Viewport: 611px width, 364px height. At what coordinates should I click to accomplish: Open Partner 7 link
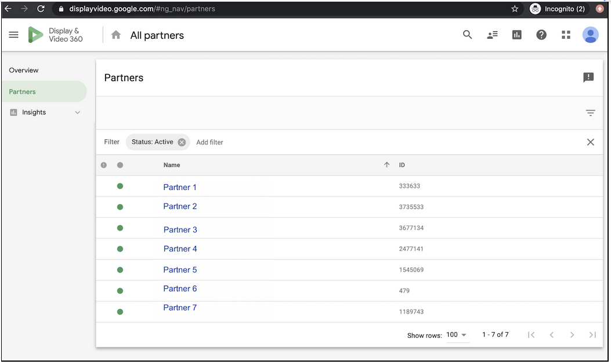[x=180, y=308]
